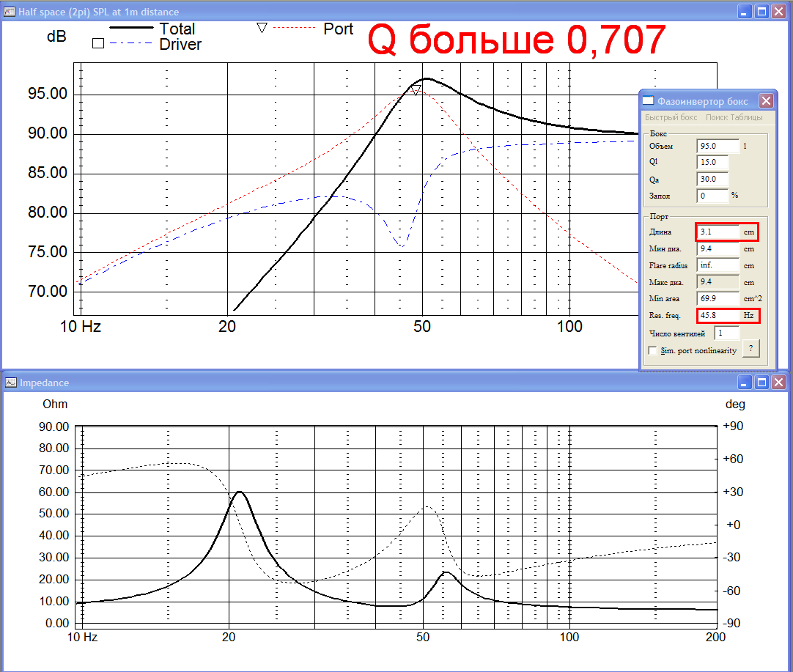Click the Impedance window title icon
This screenshot has height=672, width=793.
pyautogui.click(x=10, y=383)
